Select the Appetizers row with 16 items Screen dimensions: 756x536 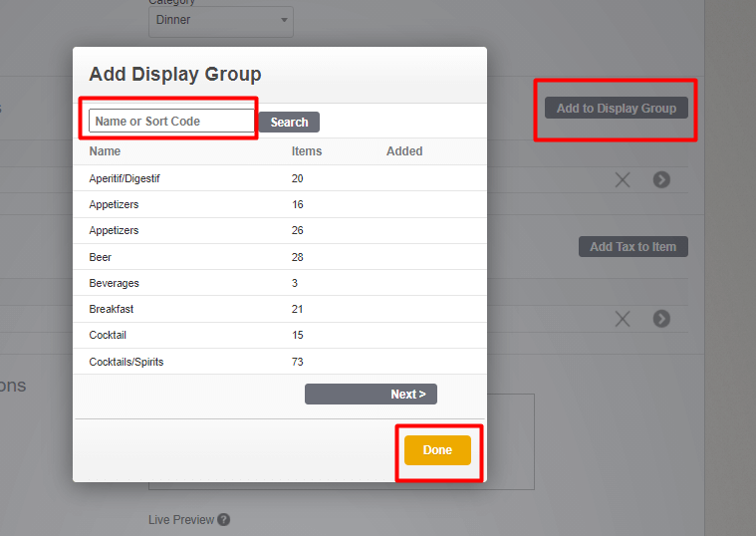pyautogui.click(x=115, y=204)
